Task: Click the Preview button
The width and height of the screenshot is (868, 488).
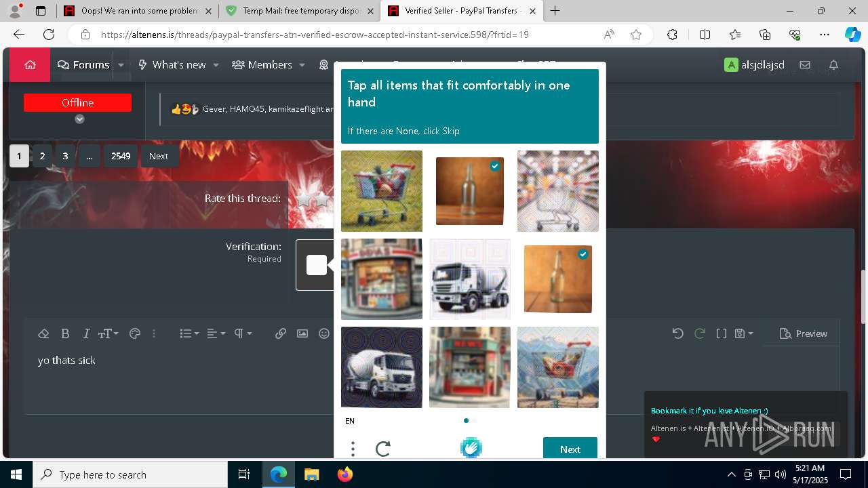Action: click(x=804, y=333)
